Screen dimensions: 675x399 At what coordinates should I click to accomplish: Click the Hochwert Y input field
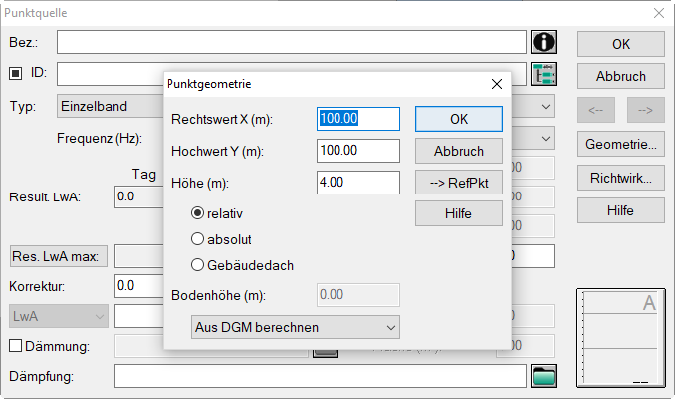click(358, 151)
